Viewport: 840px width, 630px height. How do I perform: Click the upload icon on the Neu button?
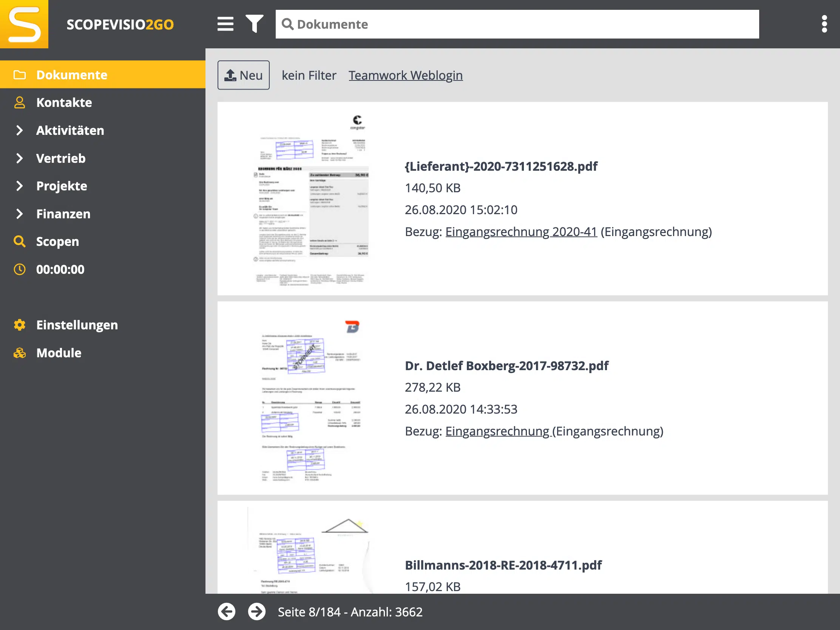[x=230, y=75]
